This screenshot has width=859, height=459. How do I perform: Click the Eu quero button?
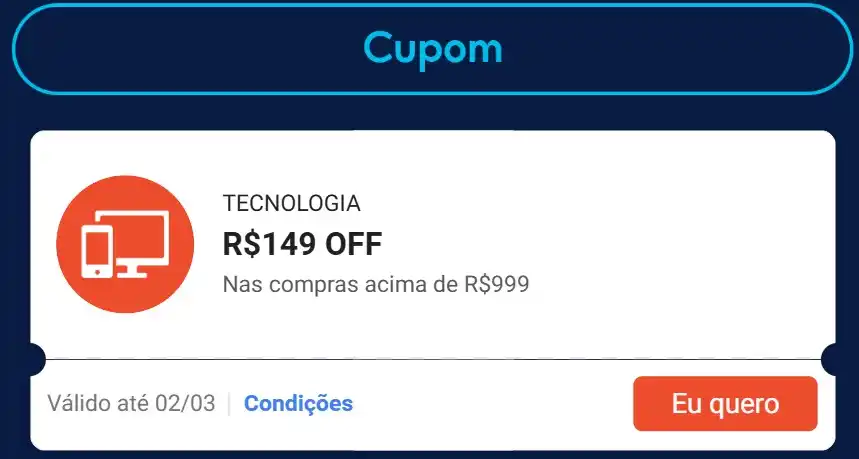tap(725, 404)
